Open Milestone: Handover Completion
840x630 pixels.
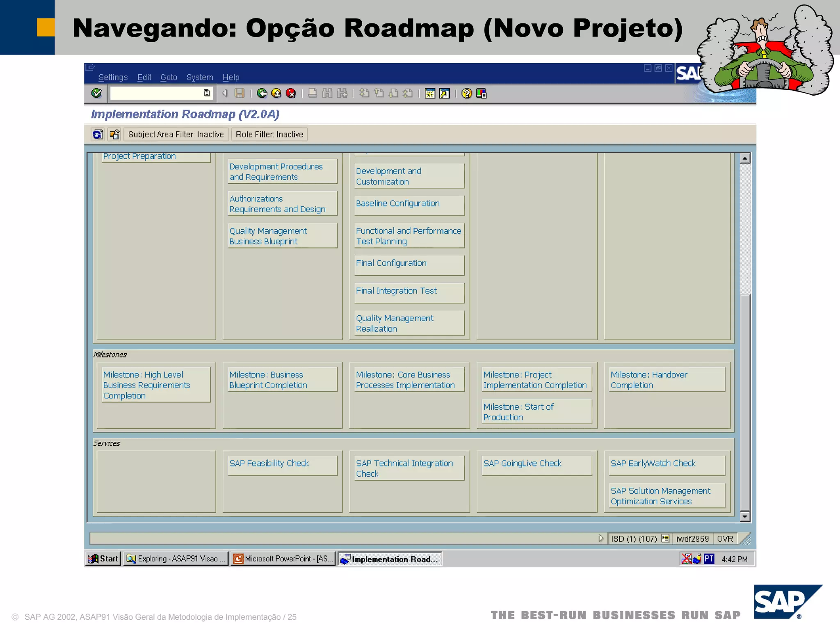[667, 379]
